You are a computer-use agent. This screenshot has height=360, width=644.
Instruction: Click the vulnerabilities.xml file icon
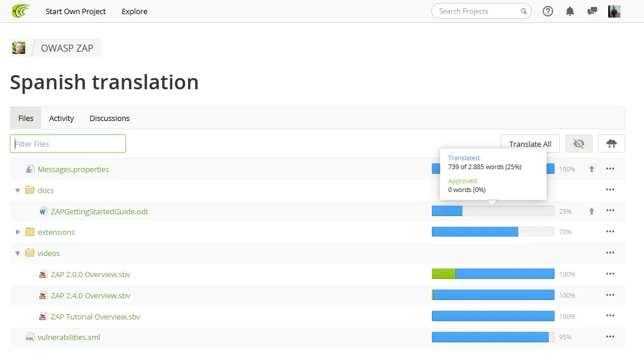(x=29, y=337)
